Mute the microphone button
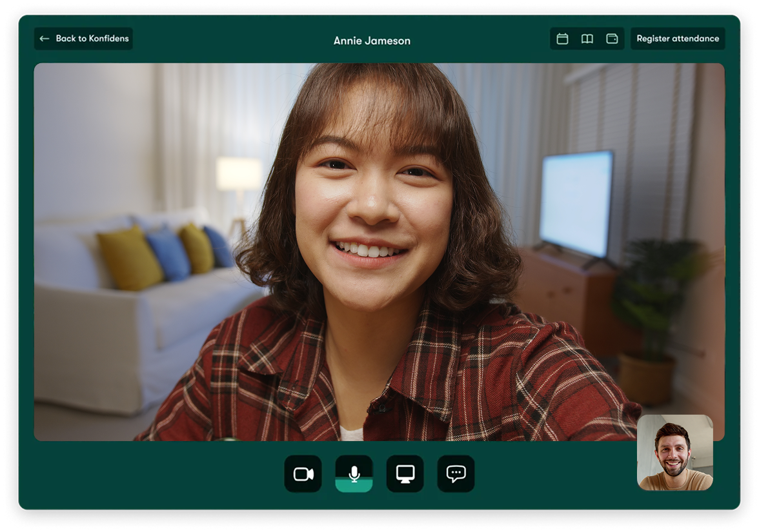Image resolution: width=759 pixels, height=532 pixels. 354,473
